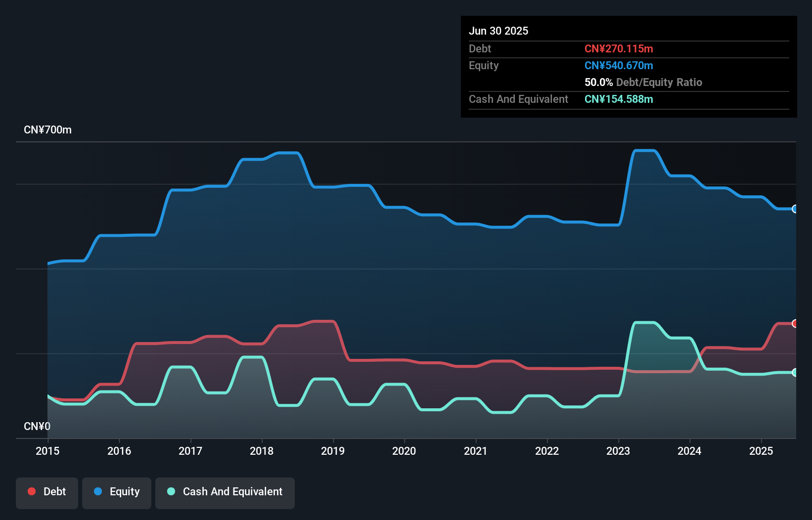Click the blue Equity legend dot
812x520 pixels.
(x=97, y=491)
